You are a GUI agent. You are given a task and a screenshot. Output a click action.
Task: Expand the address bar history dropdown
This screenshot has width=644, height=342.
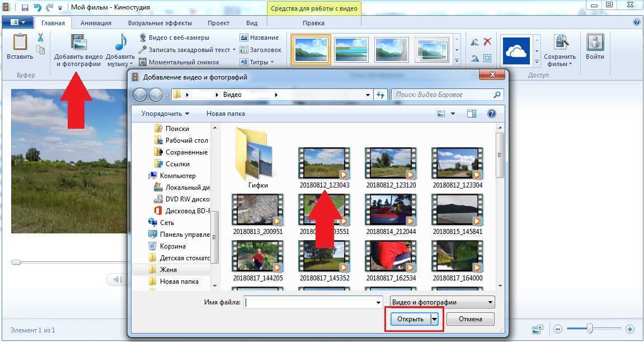pyautogui.click(x=368, y=95)
